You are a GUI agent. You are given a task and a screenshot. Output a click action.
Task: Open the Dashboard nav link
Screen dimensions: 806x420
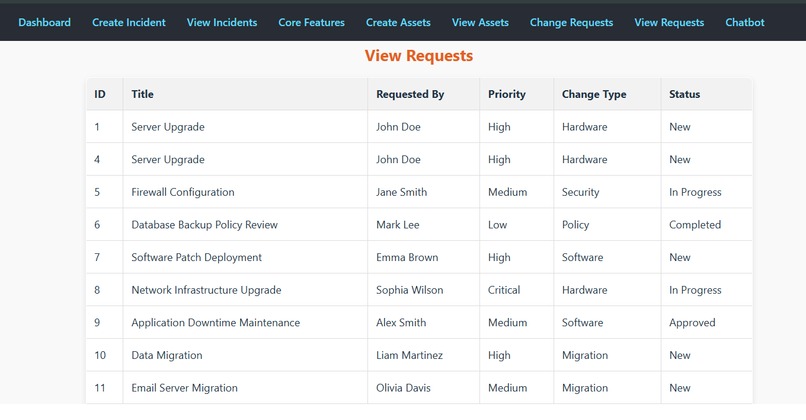(45, 23)
